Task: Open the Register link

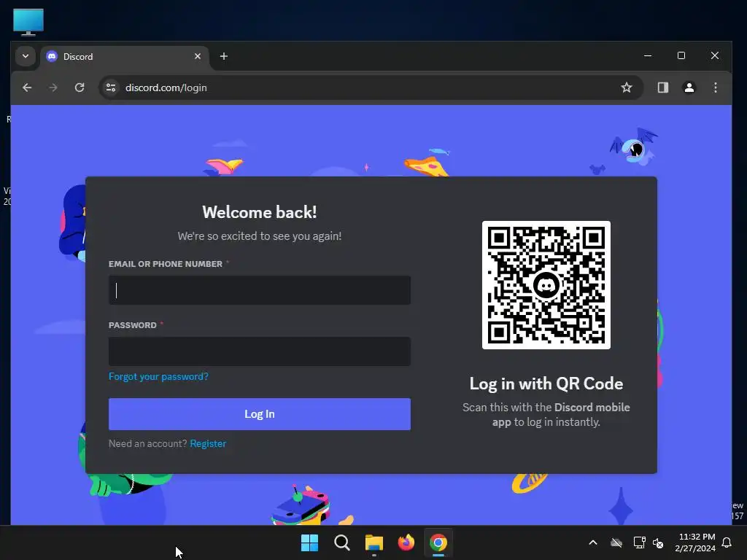Action: (208, 444)
